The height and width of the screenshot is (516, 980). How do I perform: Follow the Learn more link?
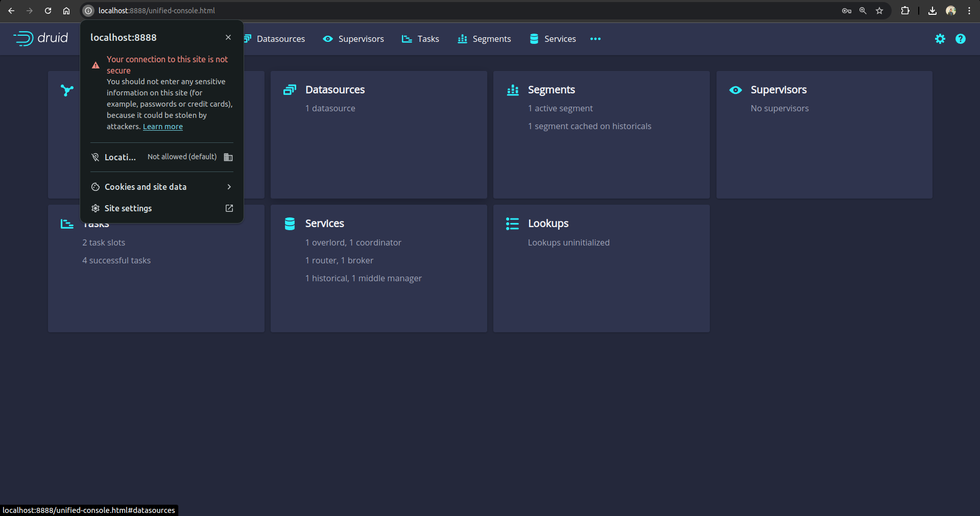(x=162, y=127)
